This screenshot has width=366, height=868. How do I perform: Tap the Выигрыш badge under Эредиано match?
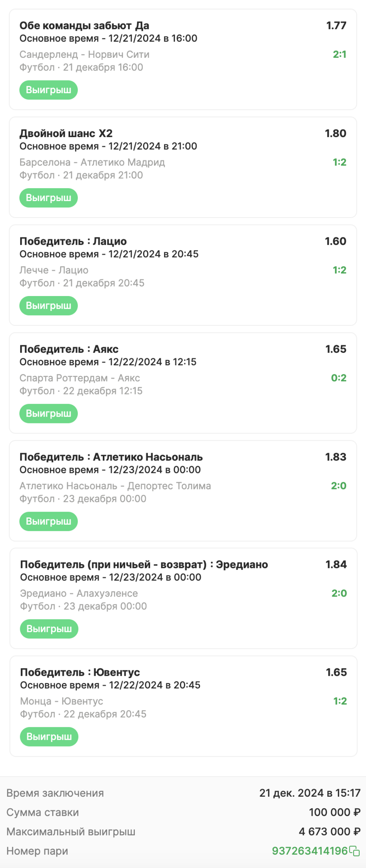(x=49, y=629)
